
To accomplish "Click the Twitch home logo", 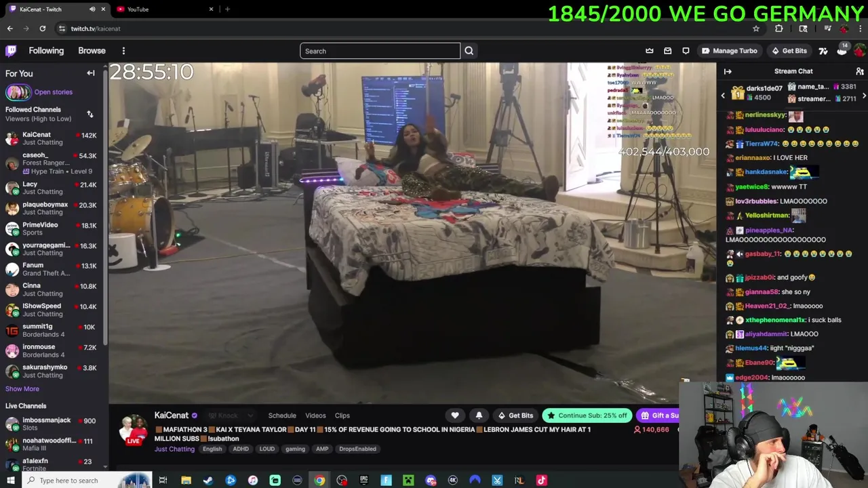I will 11,51.
